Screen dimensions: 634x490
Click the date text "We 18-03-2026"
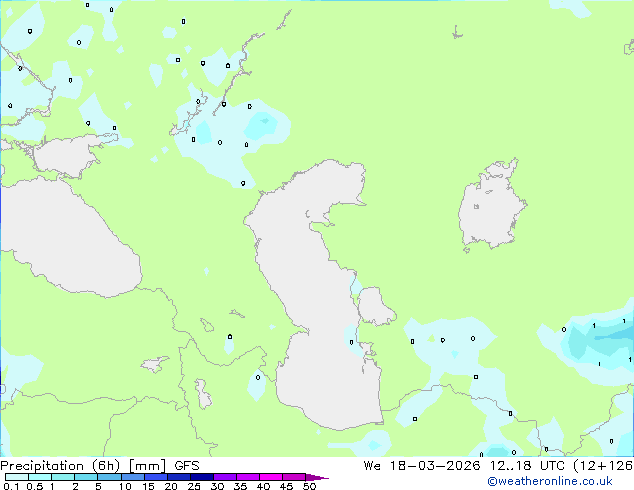coord(422,466)
